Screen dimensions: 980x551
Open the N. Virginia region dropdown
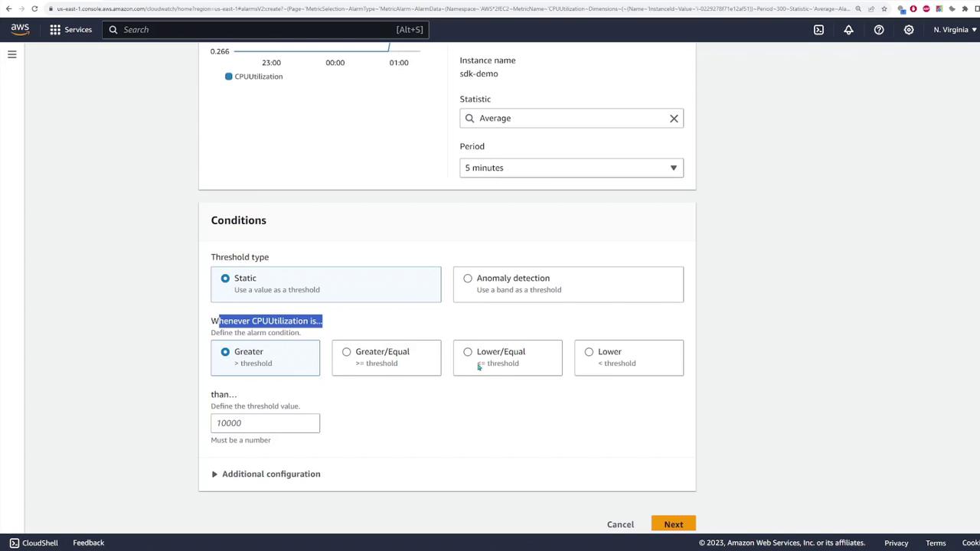pyautogui.click(x=955, y=29)
